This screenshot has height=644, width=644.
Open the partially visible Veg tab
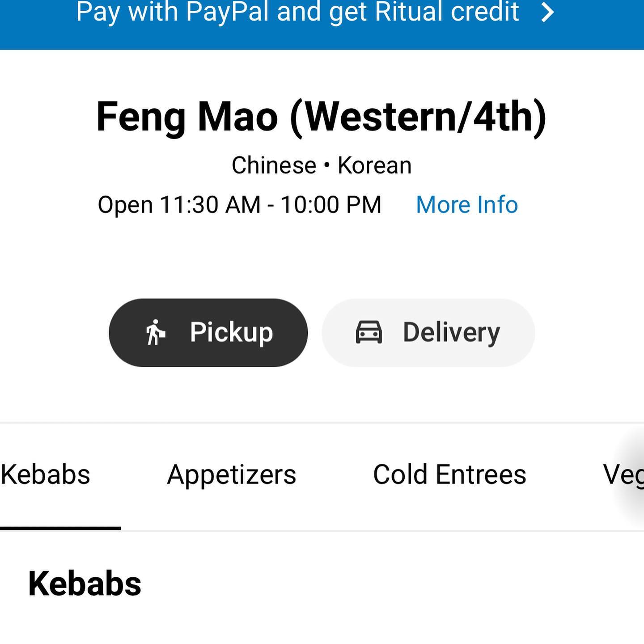coord(623,475)
